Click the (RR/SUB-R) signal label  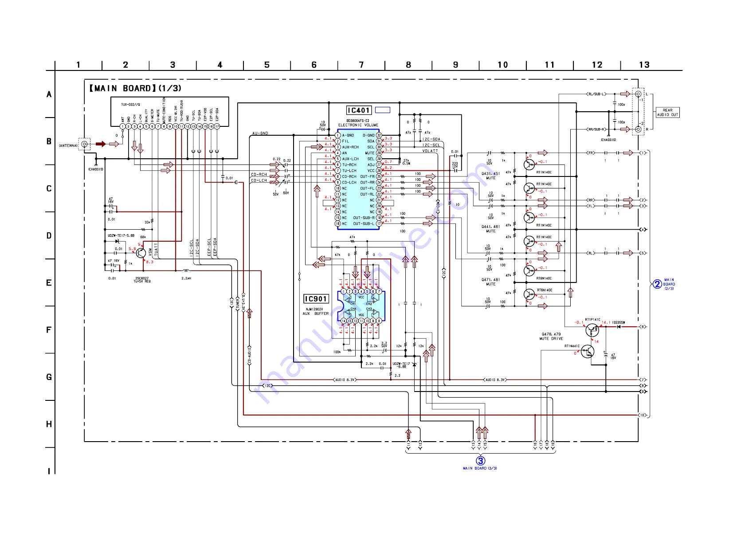coord(596,129)
